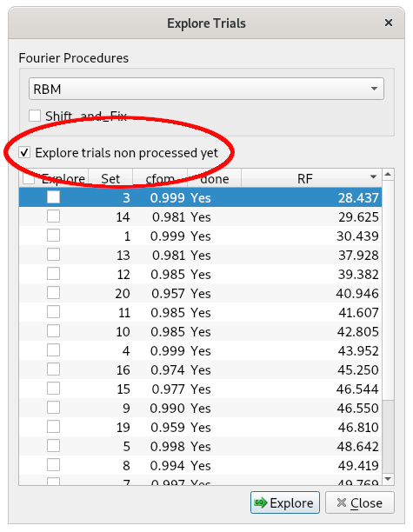
Task: Enable the Shift_and_Fix checkbox
Action: 35,116
